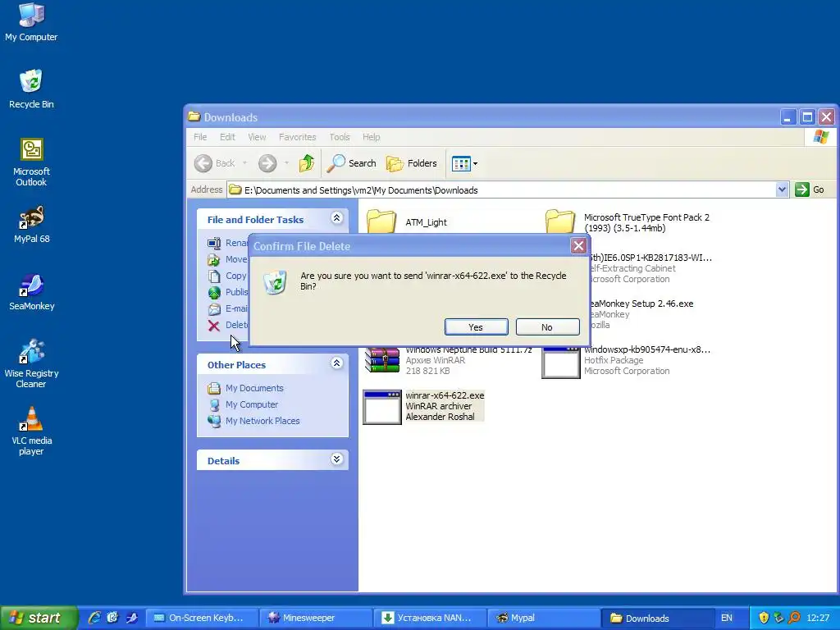
Task: Click the E-mail this file task icon
Action: (214, 308)
